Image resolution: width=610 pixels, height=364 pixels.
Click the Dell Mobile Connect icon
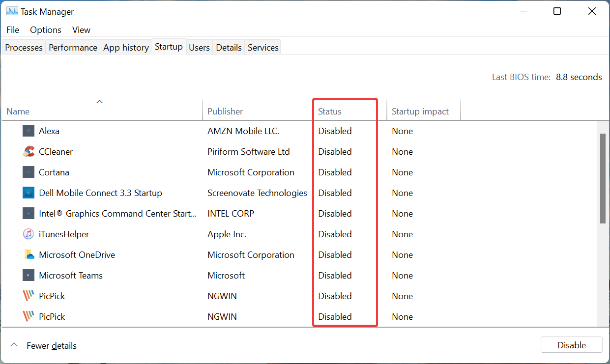[x=28, y=193]
